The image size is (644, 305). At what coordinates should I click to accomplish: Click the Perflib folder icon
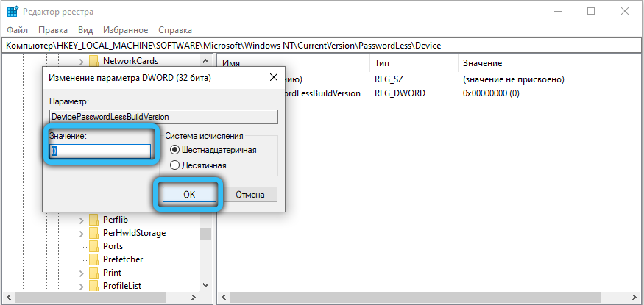[93, 220]
